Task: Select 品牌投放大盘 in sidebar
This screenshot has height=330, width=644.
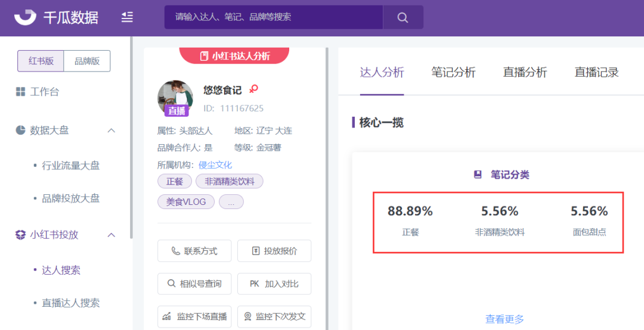Action: (70, 198)
